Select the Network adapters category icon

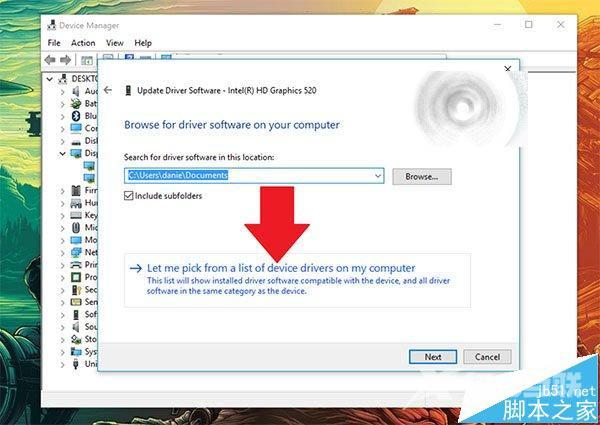pyautogui.click(x=77, y=252)
